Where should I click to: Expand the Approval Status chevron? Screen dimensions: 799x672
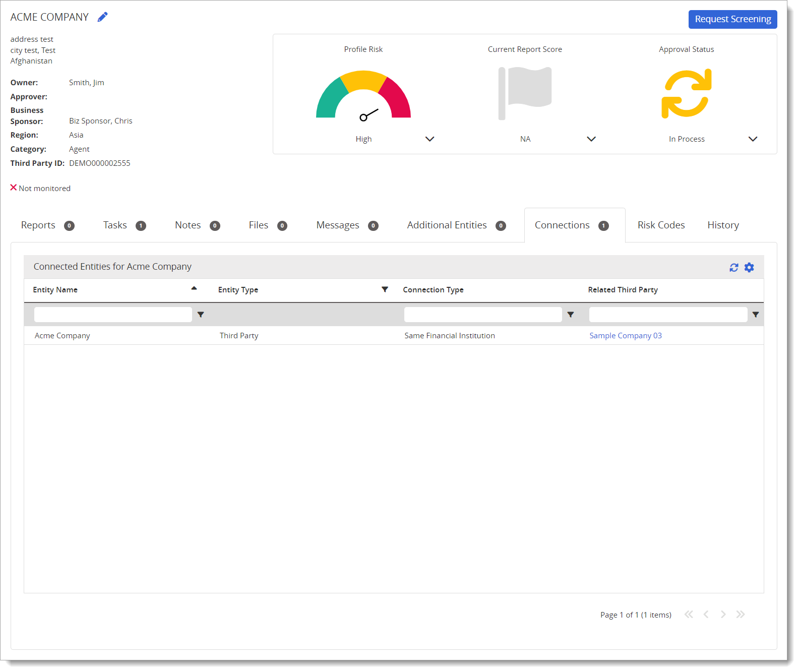point(753,139)
